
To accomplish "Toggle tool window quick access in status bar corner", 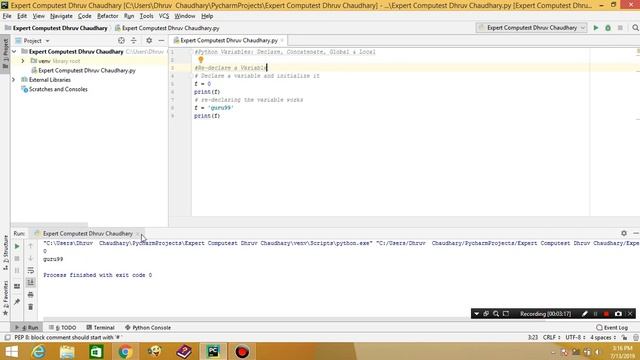I will 7,338.
